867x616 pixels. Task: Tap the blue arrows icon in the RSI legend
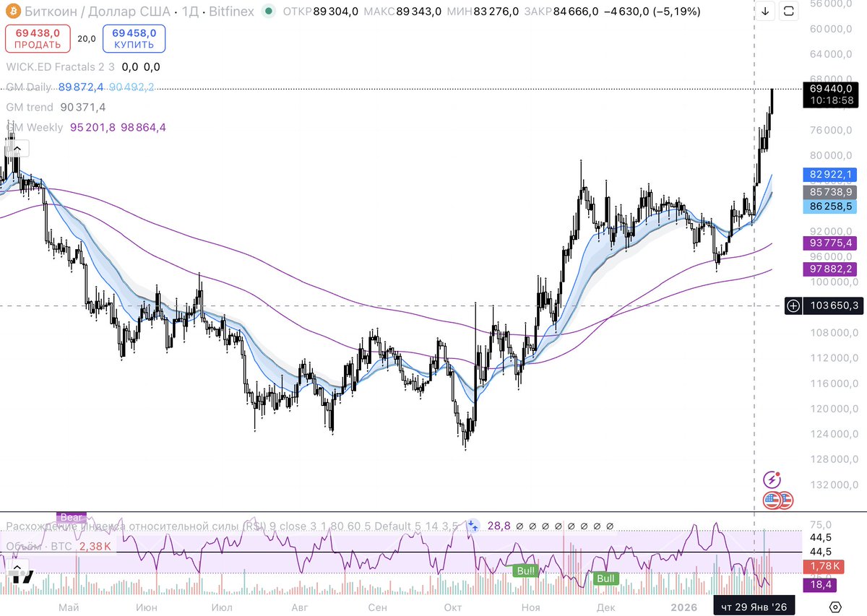tap(473, 526)
